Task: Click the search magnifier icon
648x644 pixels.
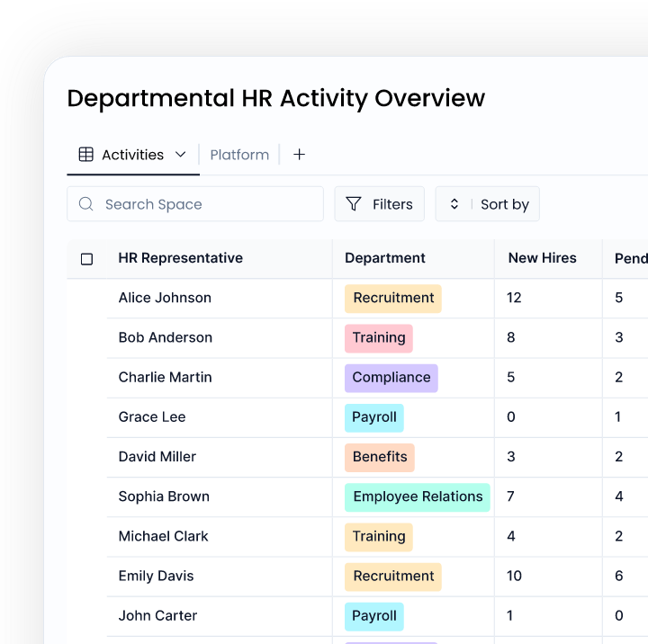Action: click(86, 203)
